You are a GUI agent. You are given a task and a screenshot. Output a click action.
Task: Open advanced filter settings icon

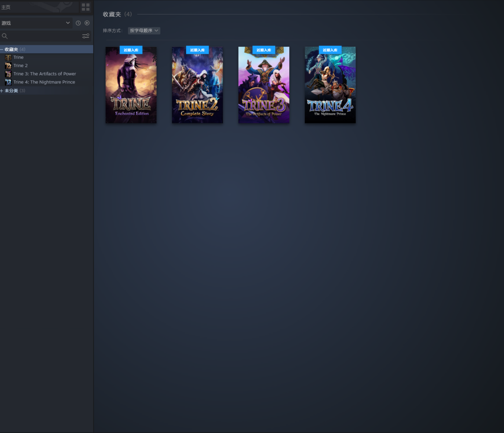85,36
